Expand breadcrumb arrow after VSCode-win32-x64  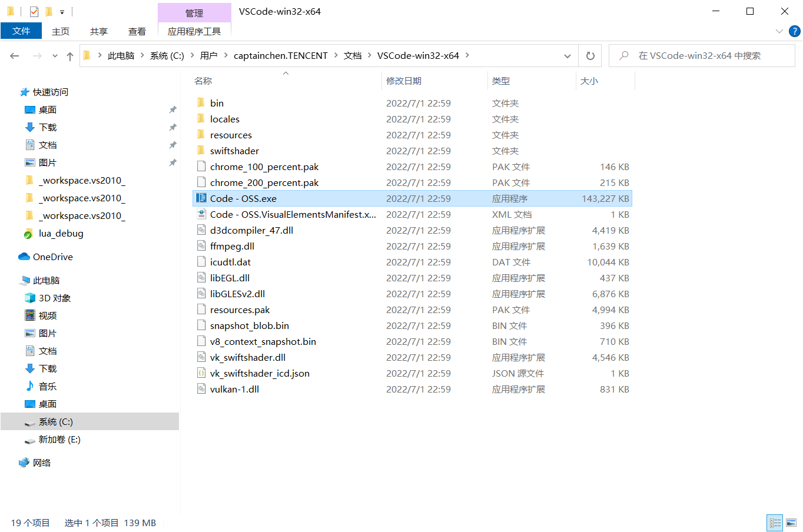point(467,55)
